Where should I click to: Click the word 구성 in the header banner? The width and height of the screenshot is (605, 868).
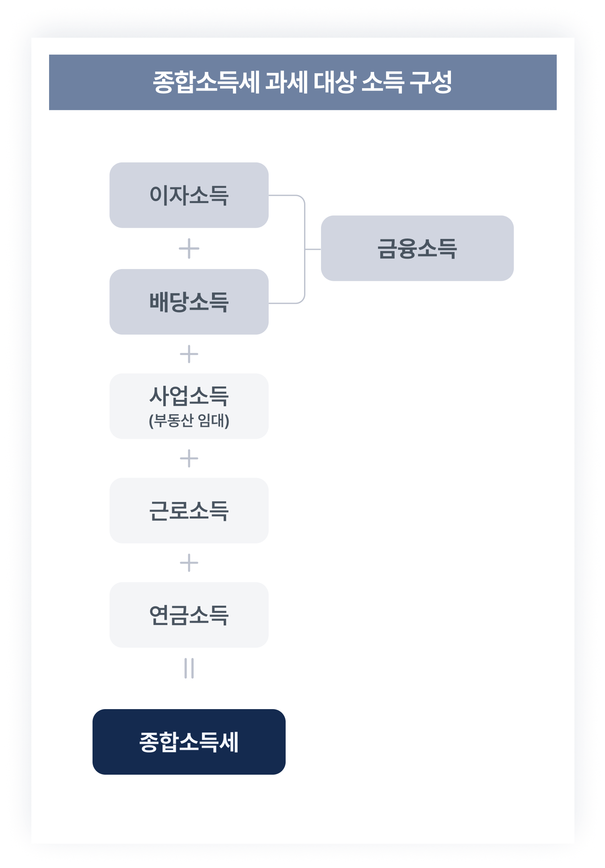pos(431,82)
